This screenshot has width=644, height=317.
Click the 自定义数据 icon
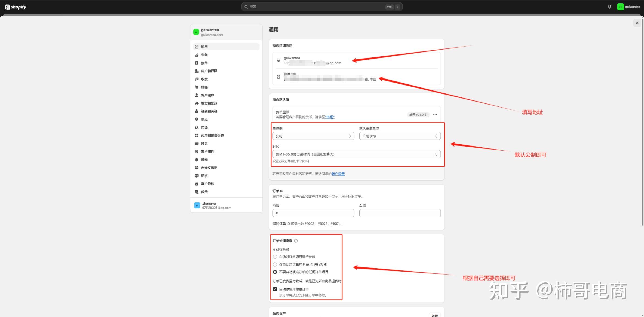click(197, 168)
